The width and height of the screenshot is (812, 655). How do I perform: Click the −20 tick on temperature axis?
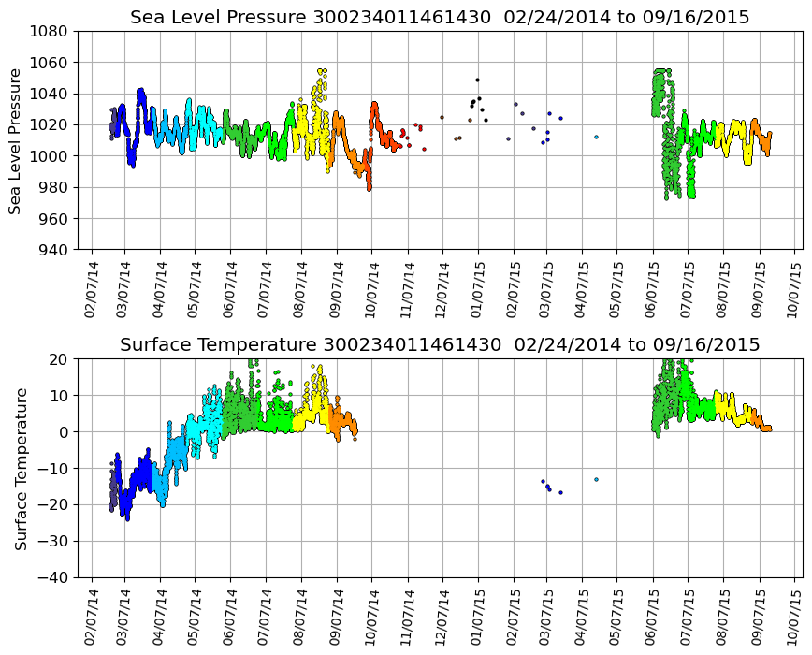click(52, 504)
